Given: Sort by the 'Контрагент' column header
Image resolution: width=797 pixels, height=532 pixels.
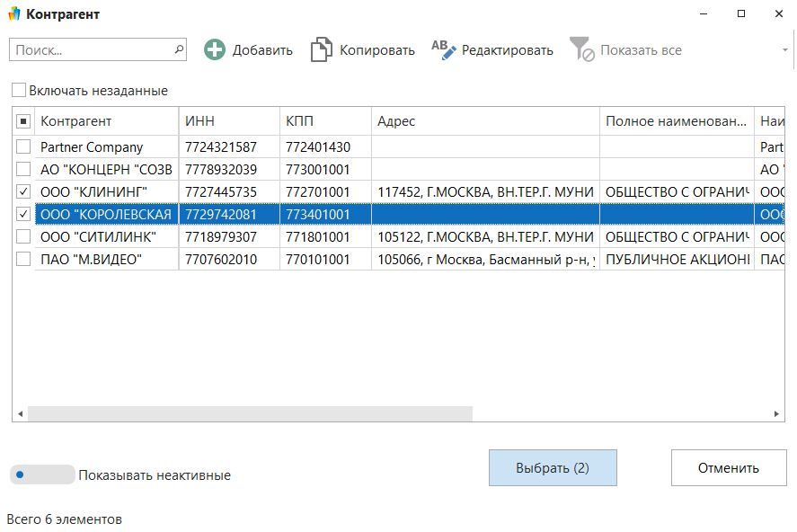Looking at the screenshot, I should point(106,121).
